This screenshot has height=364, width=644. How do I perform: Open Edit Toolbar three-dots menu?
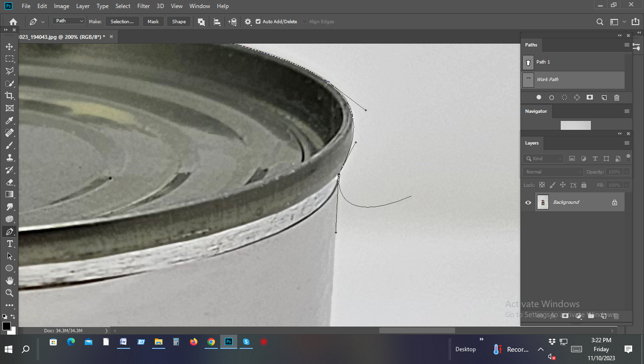9,305
